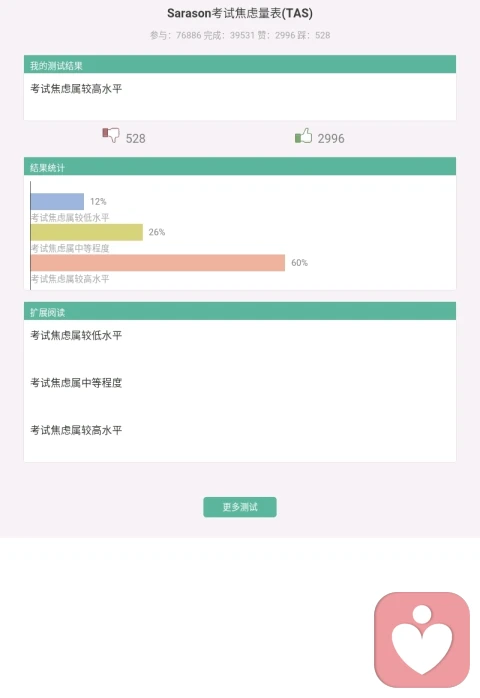The height and width of the screenshot is (698, 480).
Task: Click the thumbs-up like icon
Action: (303, 135)
